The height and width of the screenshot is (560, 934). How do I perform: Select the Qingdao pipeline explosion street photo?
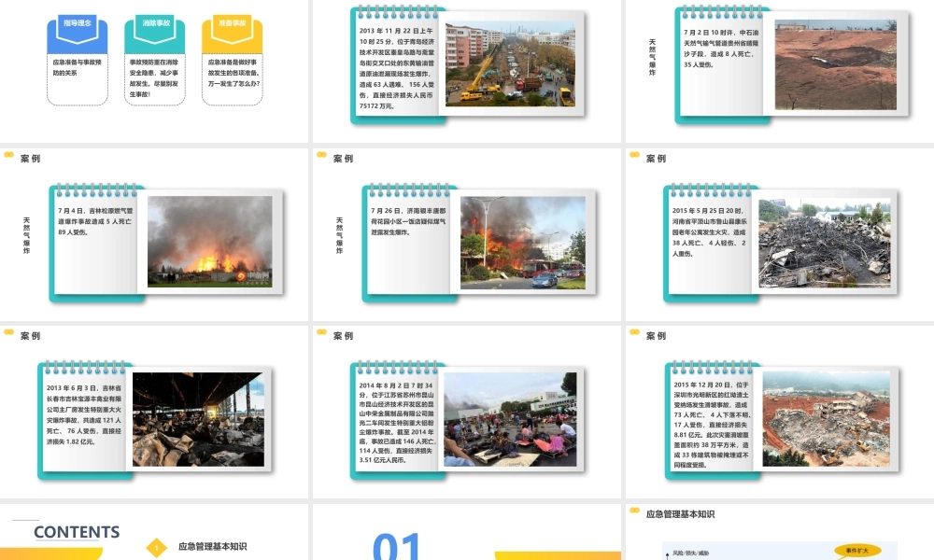[510, 64]
